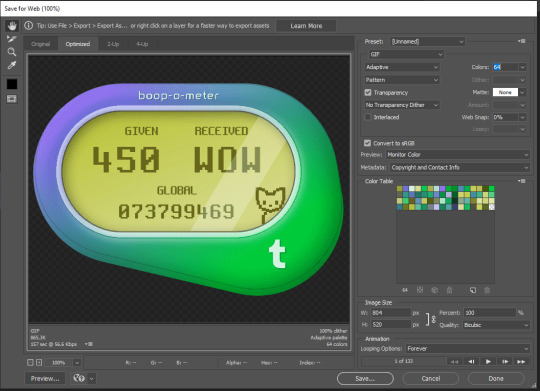The height and width of the screenshot is (391, 540).
Task: Click the delete selected colors trash icon
Action: [x=487, y=290]
